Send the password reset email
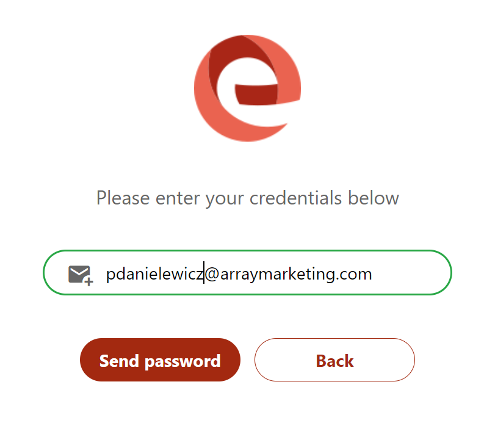The image size is (484, 448). [160, 359]
